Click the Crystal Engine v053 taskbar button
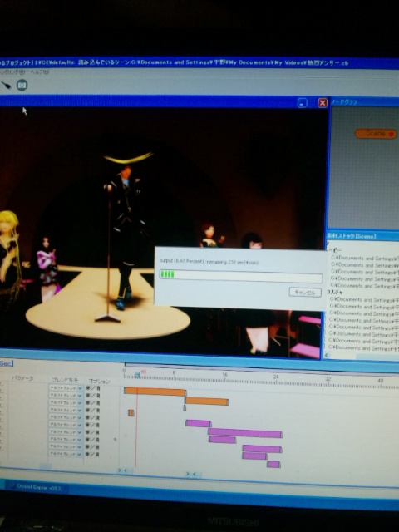The image size is (399, 532). click(35, 487)
